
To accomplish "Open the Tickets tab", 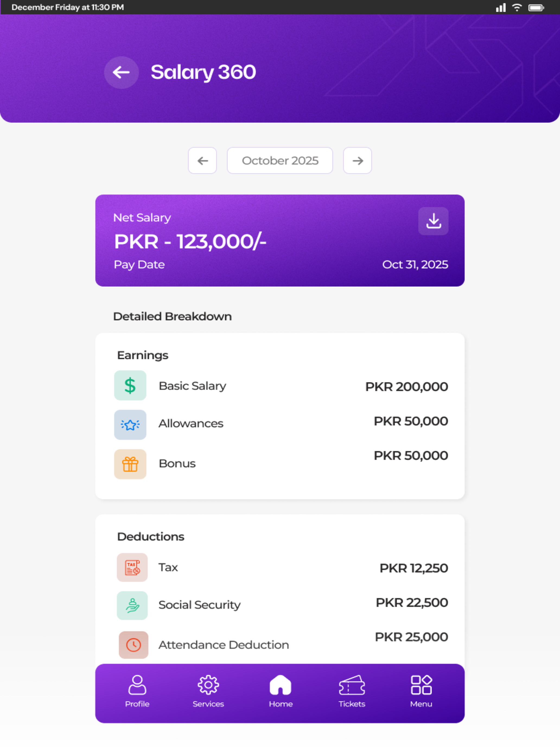I will (x=352, y=691).
